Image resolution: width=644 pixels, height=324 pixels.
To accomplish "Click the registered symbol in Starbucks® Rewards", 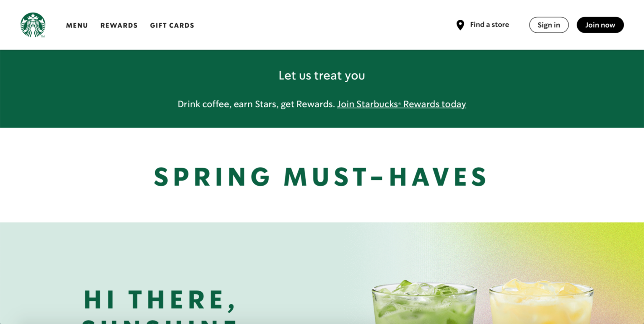I will [x=400, y=103].
